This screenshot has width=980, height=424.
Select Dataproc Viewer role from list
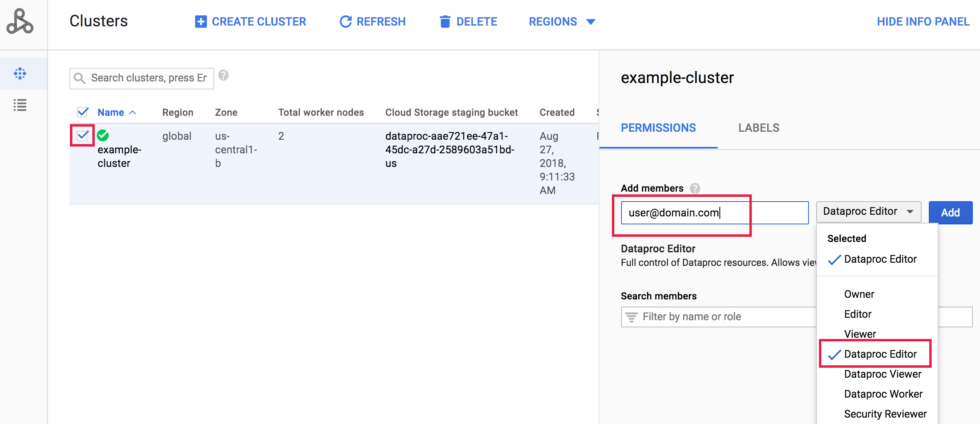(882, 374)
